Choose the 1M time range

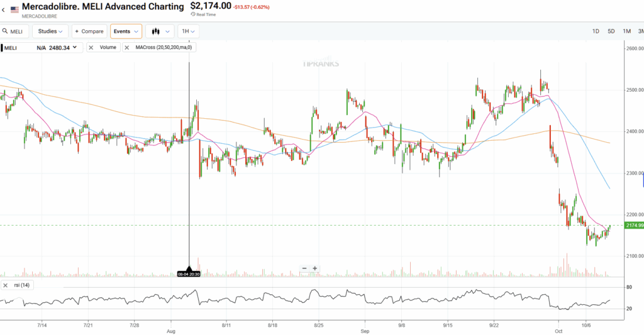626,31
